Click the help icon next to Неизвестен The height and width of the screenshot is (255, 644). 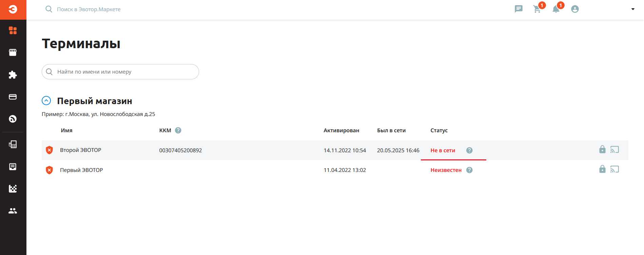coord(469,170)
